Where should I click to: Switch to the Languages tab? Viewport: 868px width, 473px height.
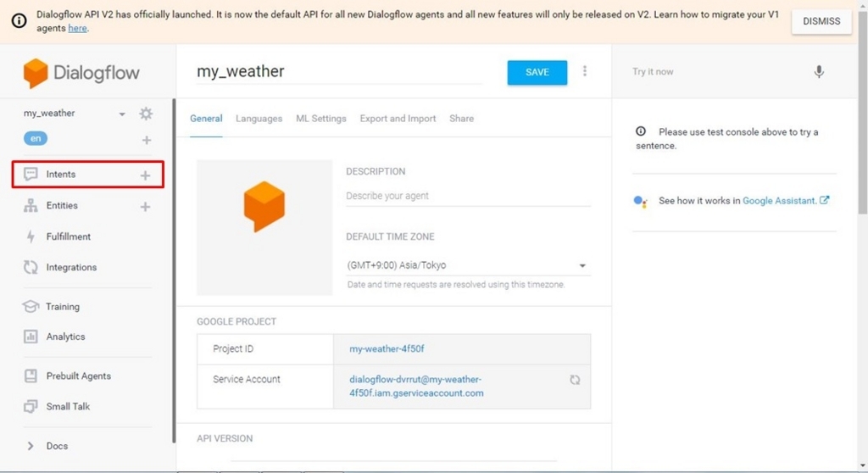tap(259, 119)
